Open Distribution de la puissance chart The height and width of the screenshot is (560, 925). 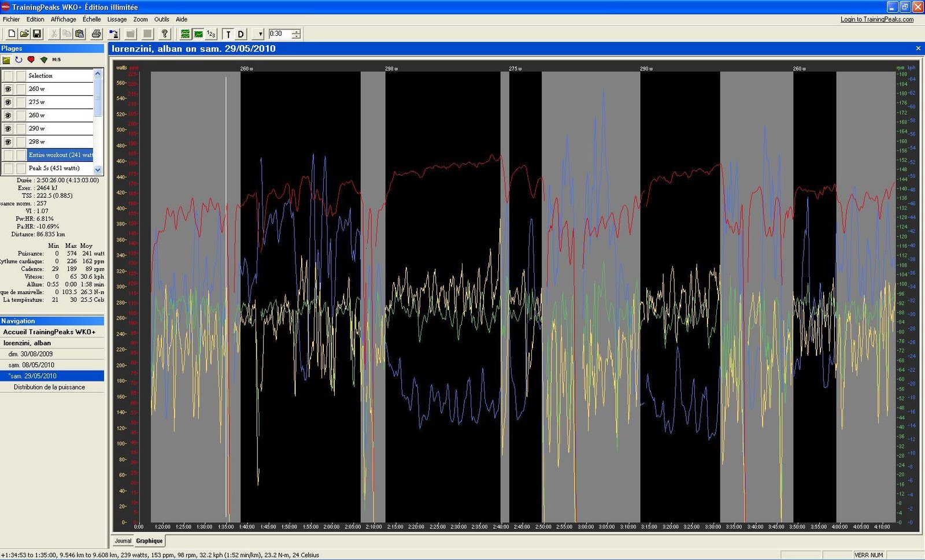[49, 387]
